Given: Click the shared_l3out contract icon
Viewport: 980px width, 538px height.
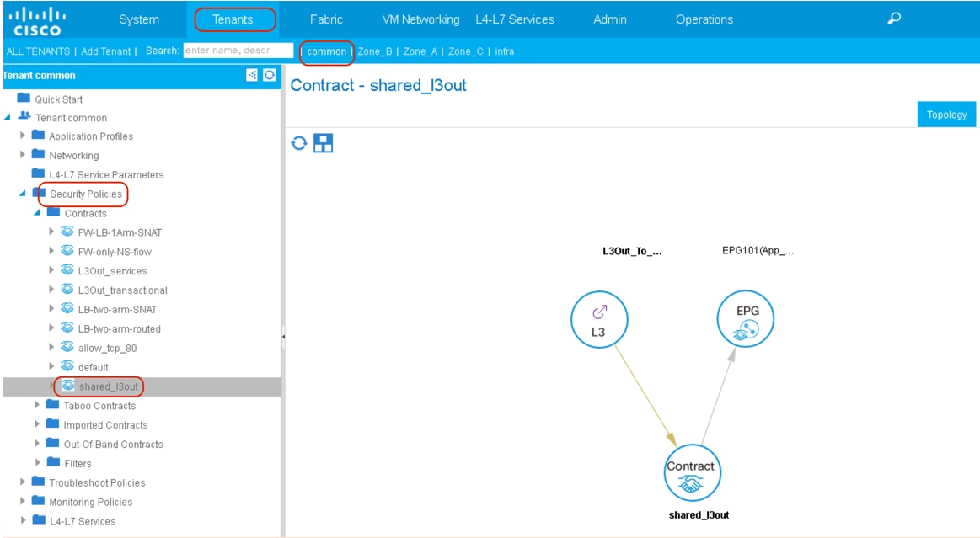Looking at the screenshot, I should (x=68, y=386).
